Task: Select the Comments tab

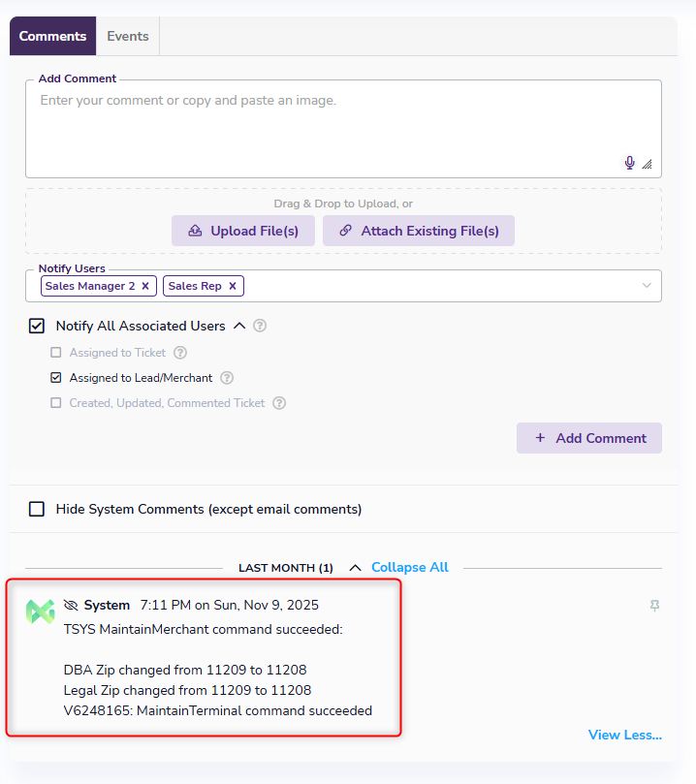Action: click(x=52, y=36)
